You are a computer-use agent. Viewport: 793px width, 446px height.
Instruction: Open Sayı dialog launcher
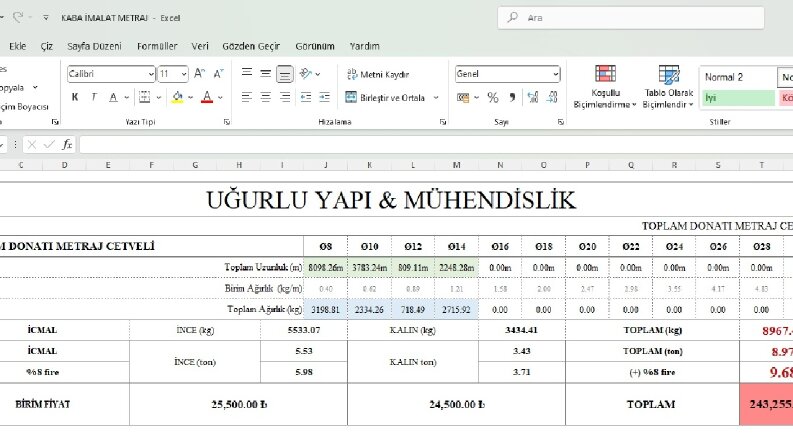tap(560, 122)
